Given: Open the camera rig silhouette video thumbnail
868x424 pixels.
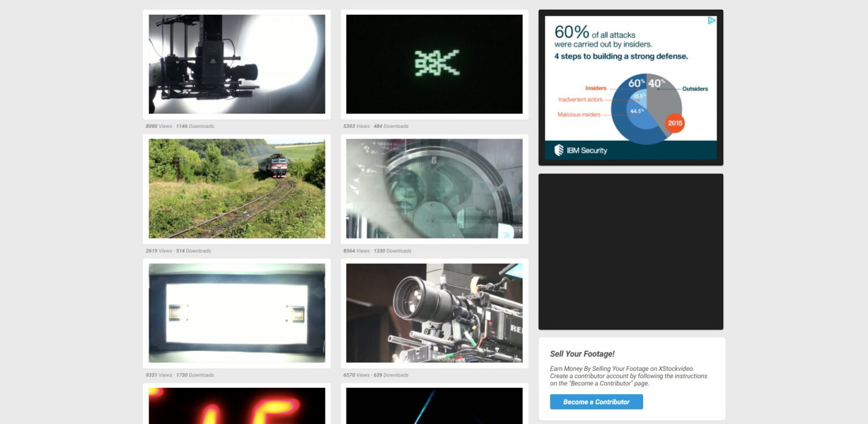Looking at the screenshot, I should tap(236, 64).
